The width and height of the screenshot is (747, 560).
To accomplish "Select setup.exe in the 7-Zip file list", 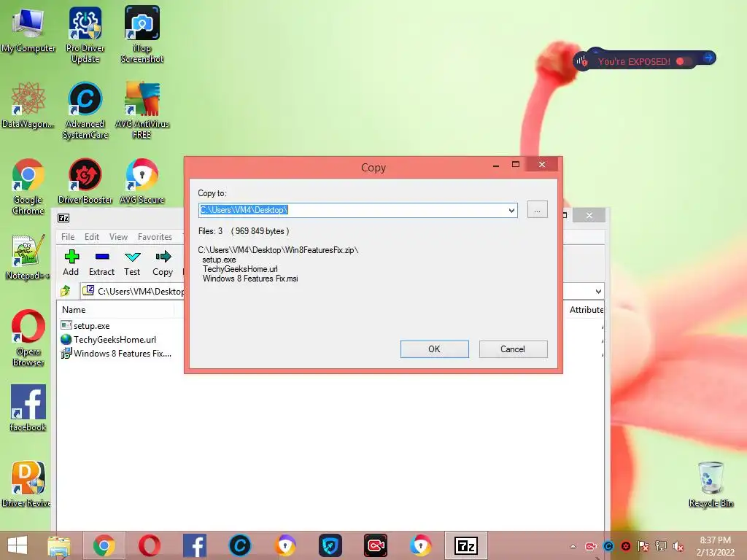I will coord(91,326).
